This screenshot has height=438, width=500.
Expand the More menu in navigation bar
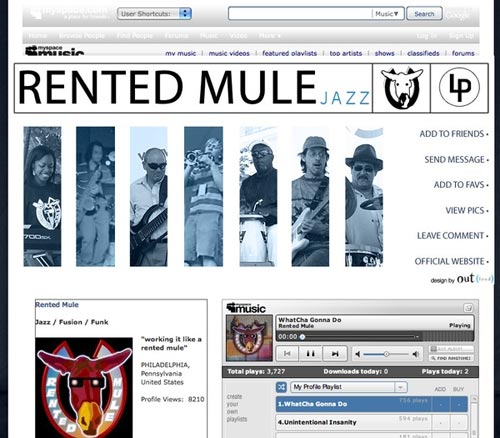(x=269, y=36)
